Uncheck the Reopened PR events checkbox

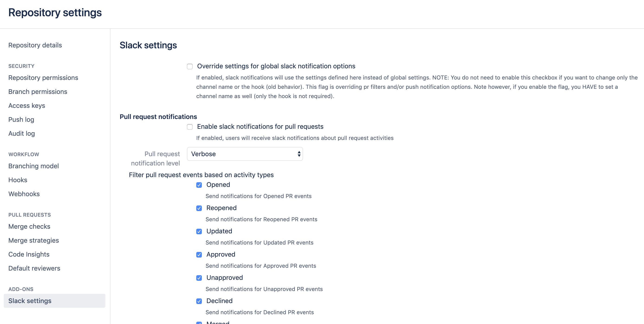[199, 208]
